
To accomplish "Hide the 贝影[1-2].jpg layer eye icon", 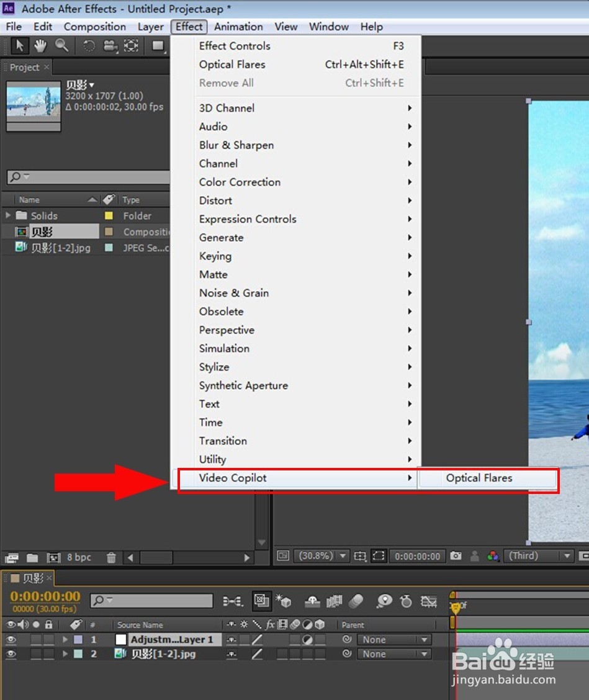I will [x=11, y=654].
